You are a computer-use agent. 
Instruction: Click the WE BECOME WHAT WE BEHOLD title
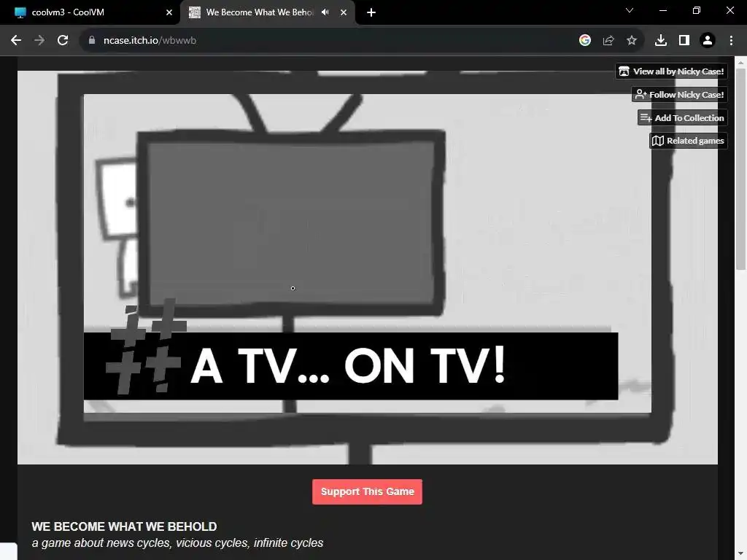(x=124, y=526)
